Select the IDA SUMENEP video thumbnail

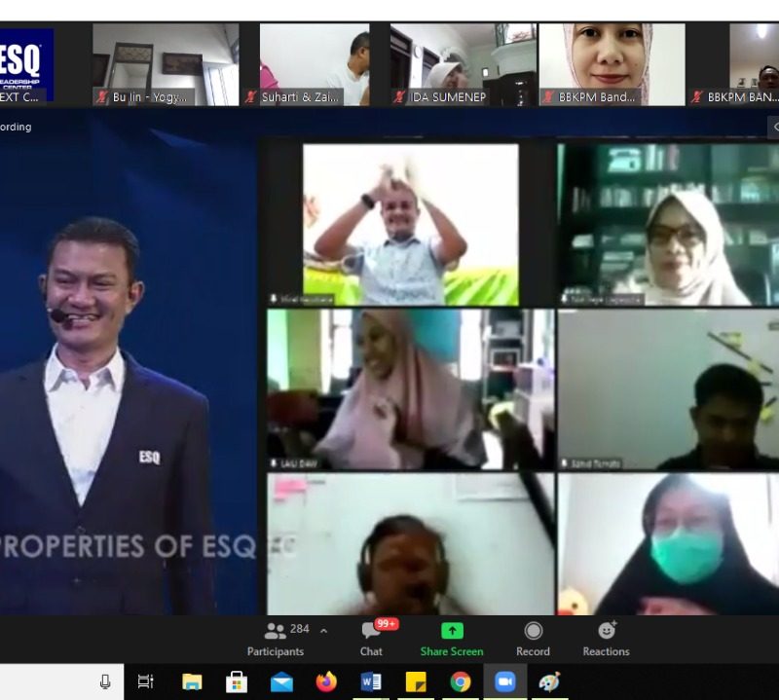pos(462,64)
